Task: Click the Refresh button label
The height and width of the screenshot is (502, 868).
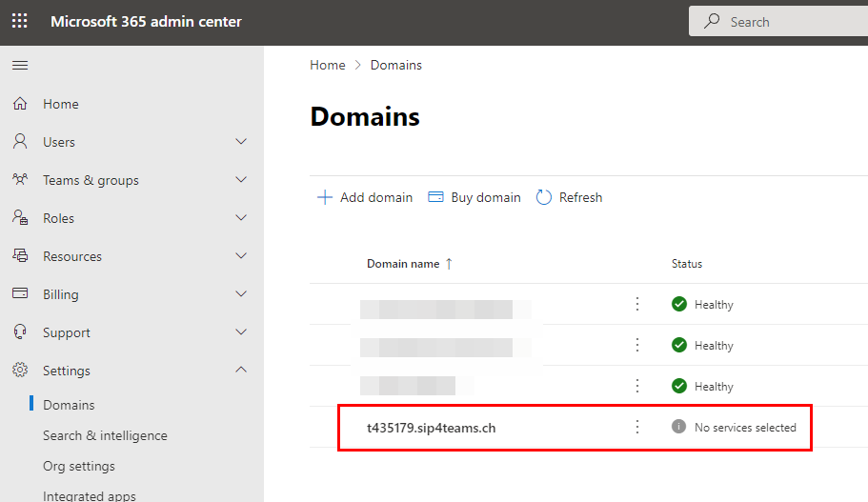Action: pyautogui.click(x=580, y=197)
